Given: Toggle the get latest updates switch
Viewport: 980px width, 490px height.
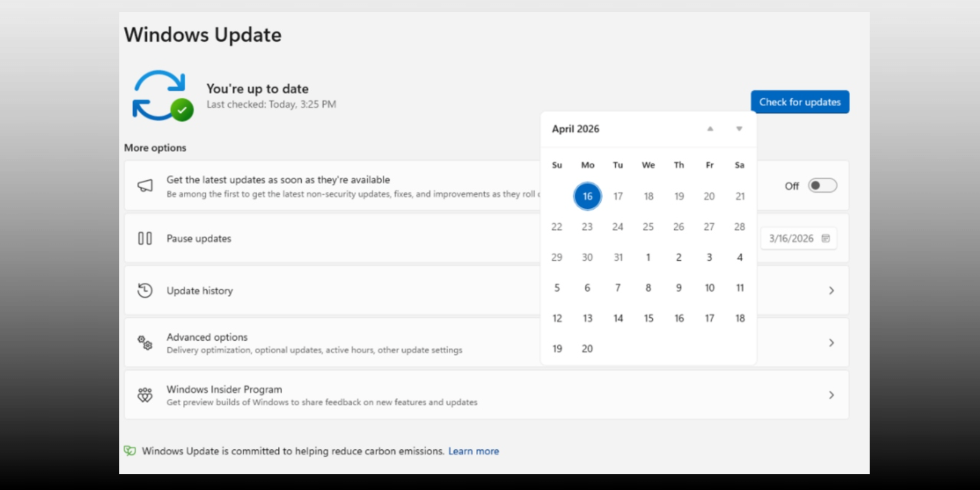Looking at the screenshot, I should click(x=822, y=186).
